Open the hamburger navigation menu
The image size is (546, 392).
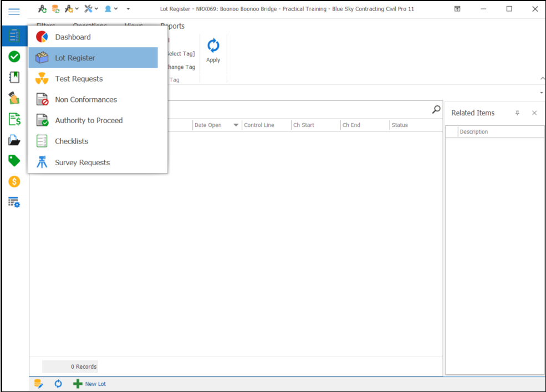pos(14,12)
